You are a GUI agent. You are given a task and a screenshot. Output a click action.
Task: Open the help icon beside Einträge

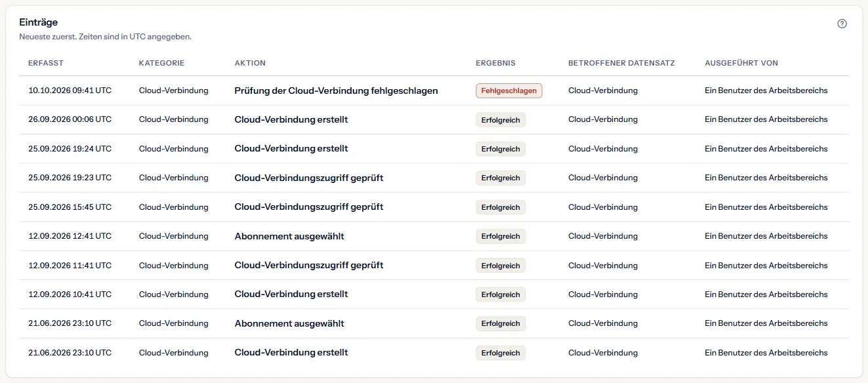click(x=842, y=24)
